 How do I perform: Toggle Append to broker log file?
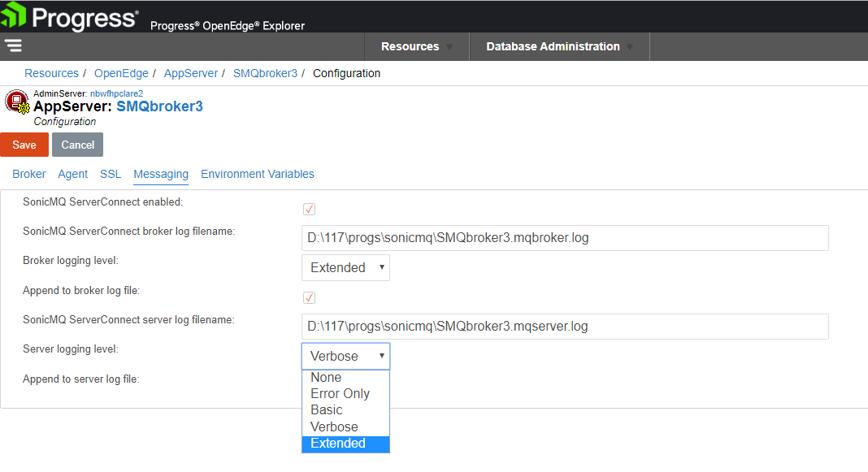309,297
